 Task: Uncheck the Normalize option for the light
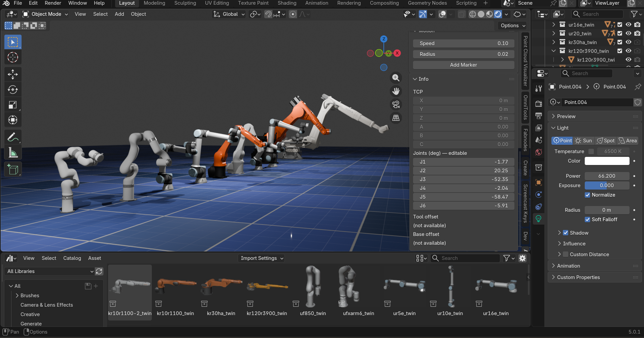(588, 195)
